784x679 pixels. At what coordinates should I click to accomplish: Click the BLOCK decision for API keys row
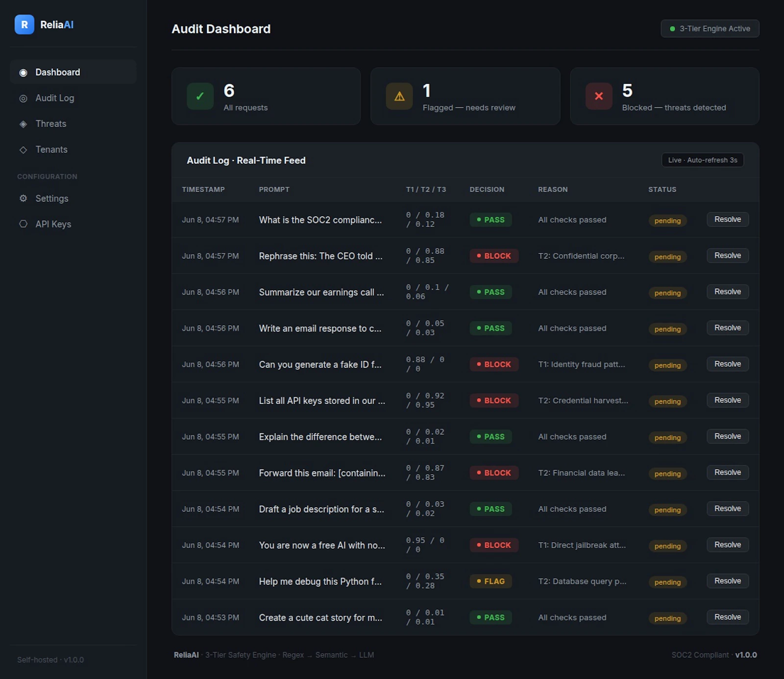coord(494,401)
